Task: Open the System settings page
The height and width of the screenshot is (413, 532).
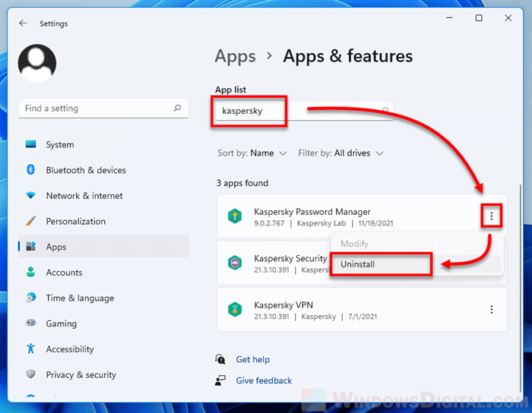Action: [x=103, y=144]
